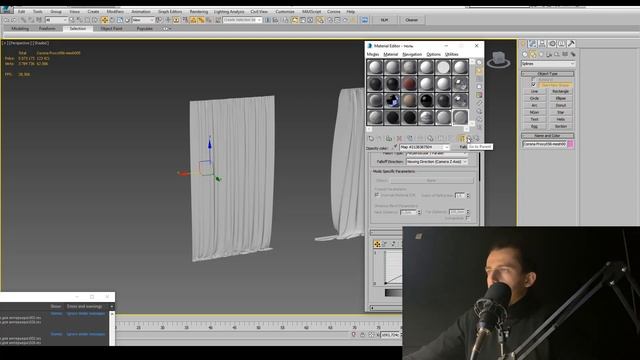
Task: Open the Customize menu
Action: tap(285, 11)
